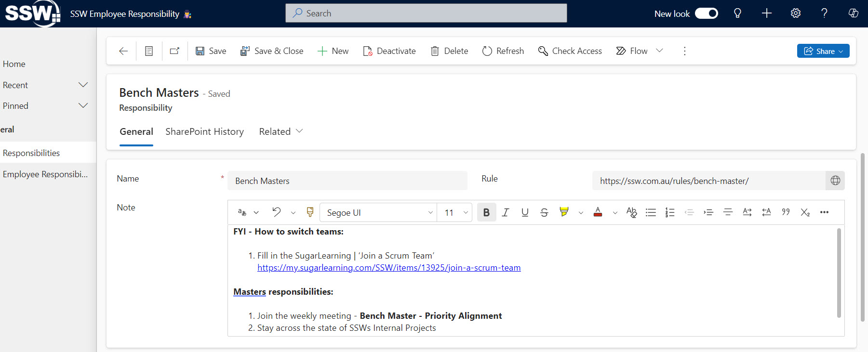This screenshot has width=868, height=352.
Task: Toggle the New look switch
Action: (706, 13)
